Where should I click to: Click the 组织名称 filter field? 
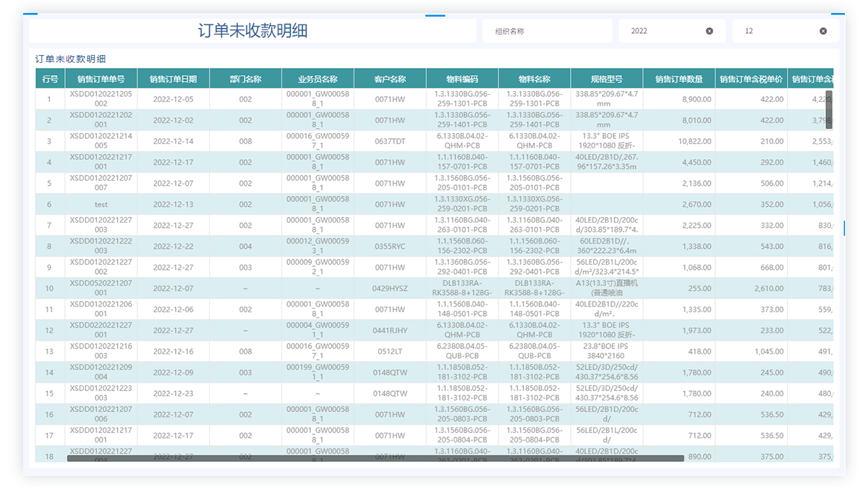coord(550,31)
